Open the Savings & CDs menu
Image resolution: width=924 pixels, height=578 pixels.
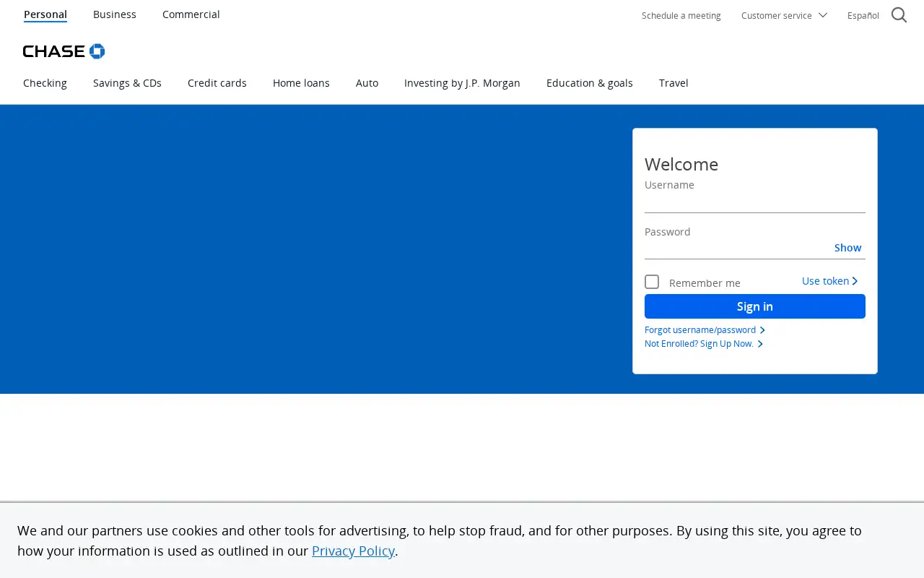(127, 83)
